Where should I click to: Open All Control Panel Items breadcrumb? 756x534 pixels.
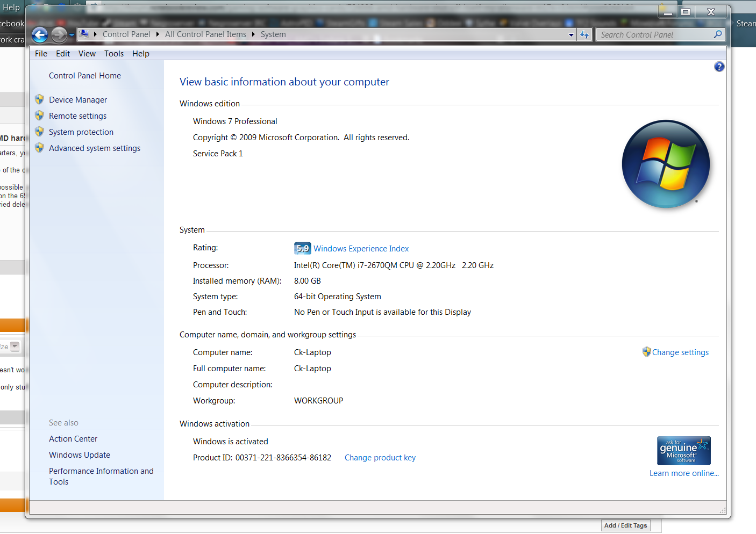click(x=205, y=34)
